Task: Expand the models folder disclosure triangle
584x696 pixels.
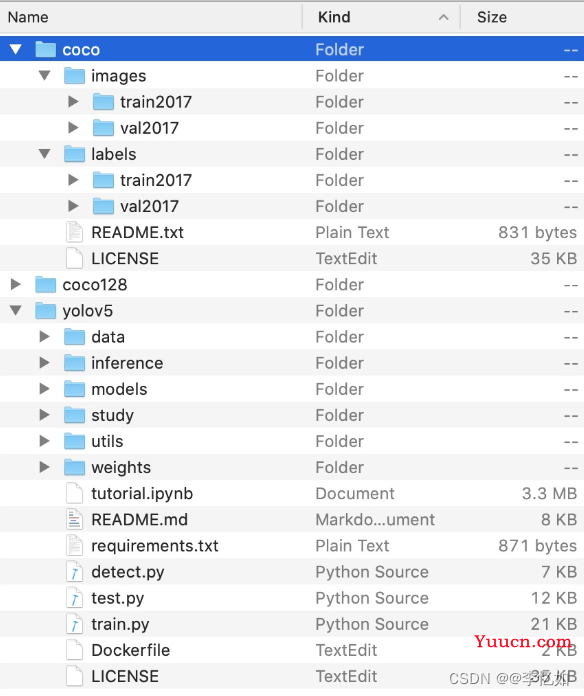Action: click(x=44, y=389)
